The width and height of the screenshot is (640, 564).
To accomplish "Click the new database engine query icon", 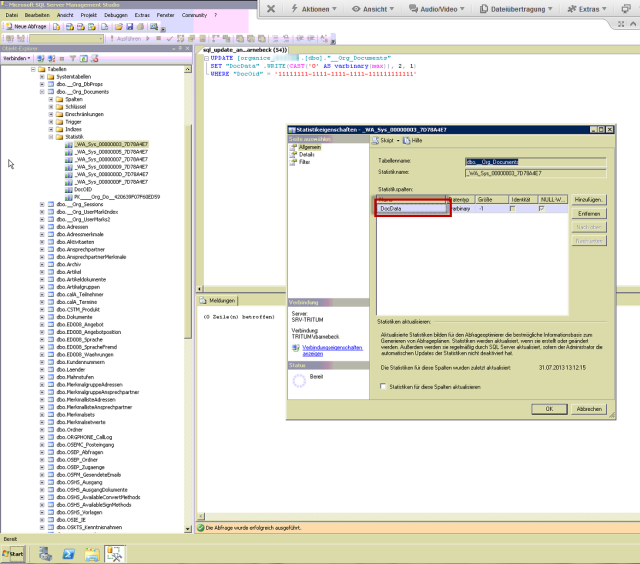I will 56,27.
